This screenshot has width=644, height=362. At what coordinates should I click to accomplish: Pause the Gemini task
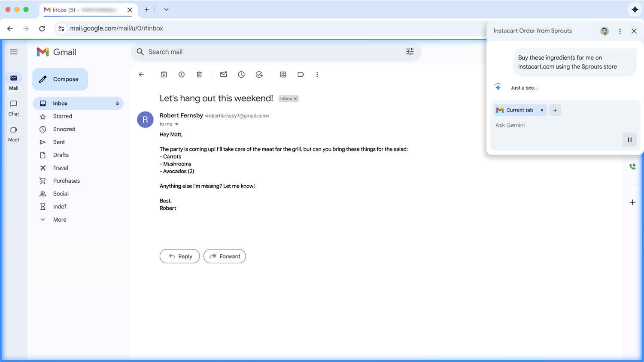tap(629, 140)
